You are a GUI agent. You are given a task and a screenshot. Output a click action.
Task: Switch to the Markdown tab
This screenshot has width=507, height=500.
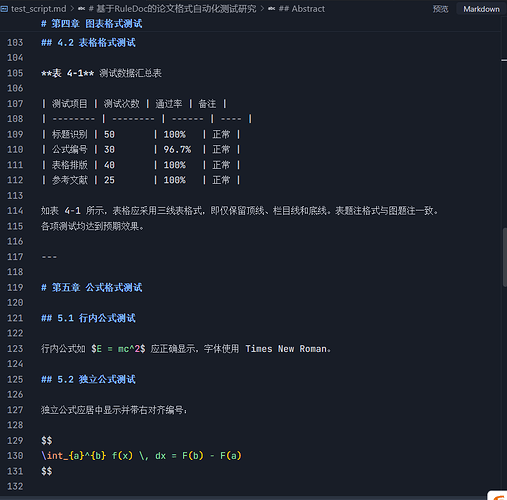pyautogui.click(x=481, y=9)
